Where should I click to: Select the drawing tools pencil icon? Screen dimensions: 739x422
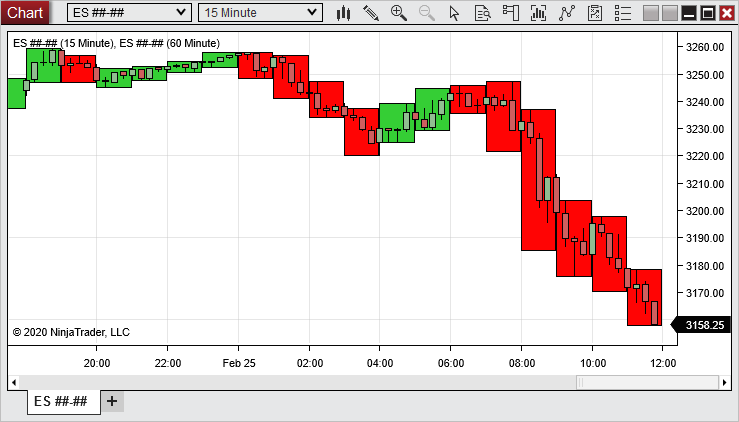371,13
